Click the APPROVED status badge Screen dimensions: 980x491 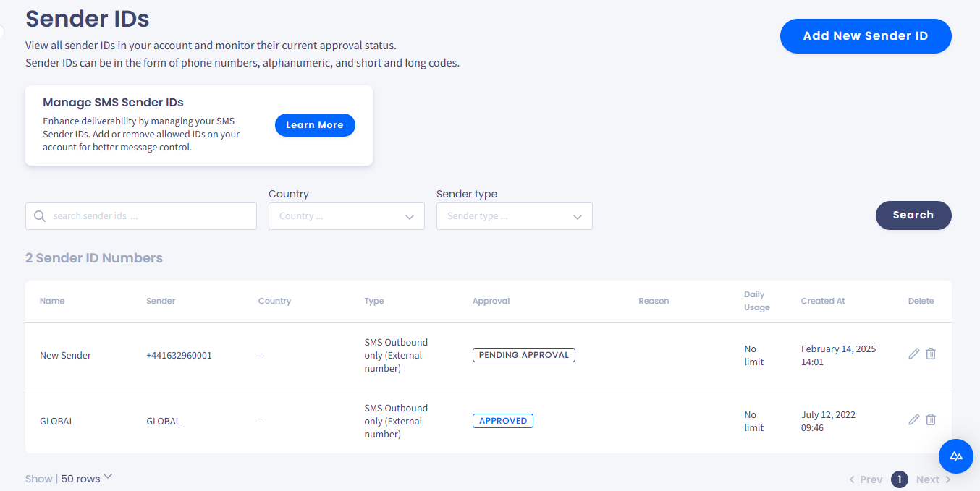503,421
